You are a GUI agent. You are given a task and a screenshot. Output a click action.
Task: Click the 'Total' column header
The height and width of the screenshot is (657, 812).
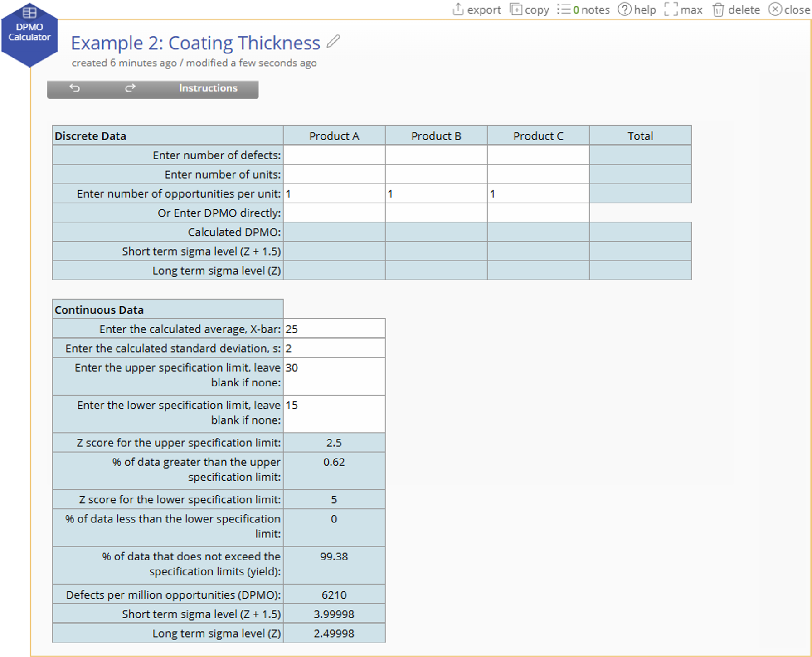click(x=640, y=136)
